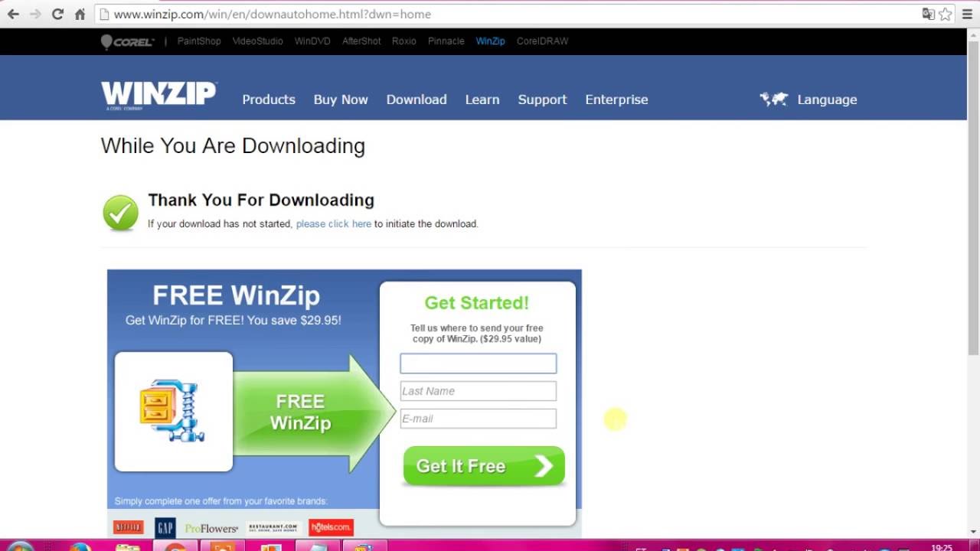Click 'Get WinZip for FREE! You save $29.95!' text
This screenshot has height=551, width=980.
click(234, 321)
